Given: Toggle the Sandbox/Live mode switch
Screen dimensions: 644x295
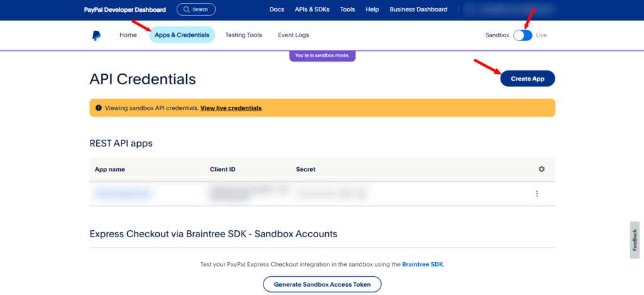Looking at the screenshot, I should point(523,35).
